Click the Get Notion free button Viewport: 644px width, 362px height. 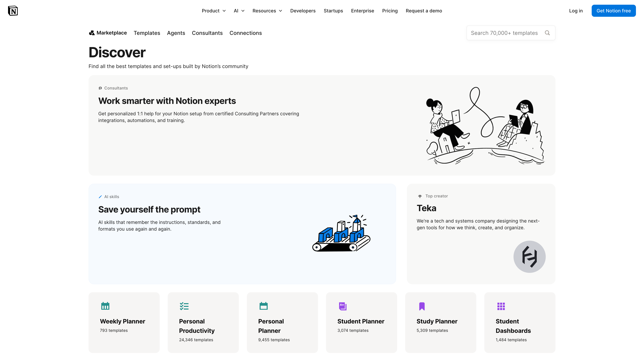coord(613,11)
